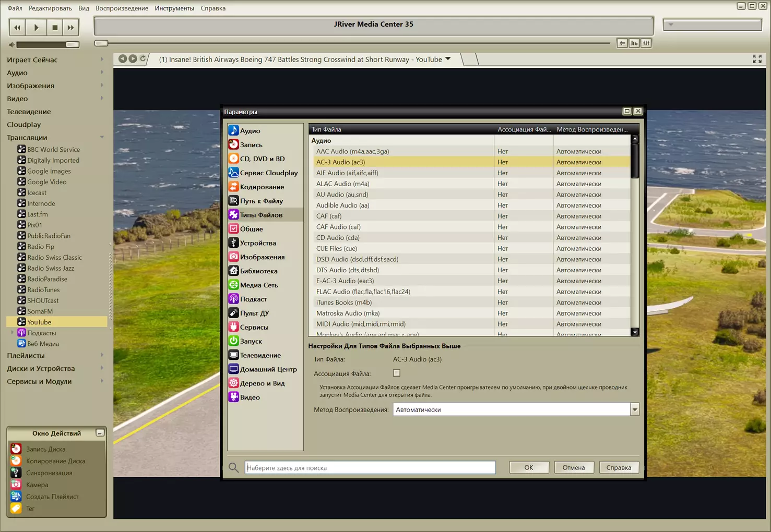Open the Инструменты menu

[174, 8]
